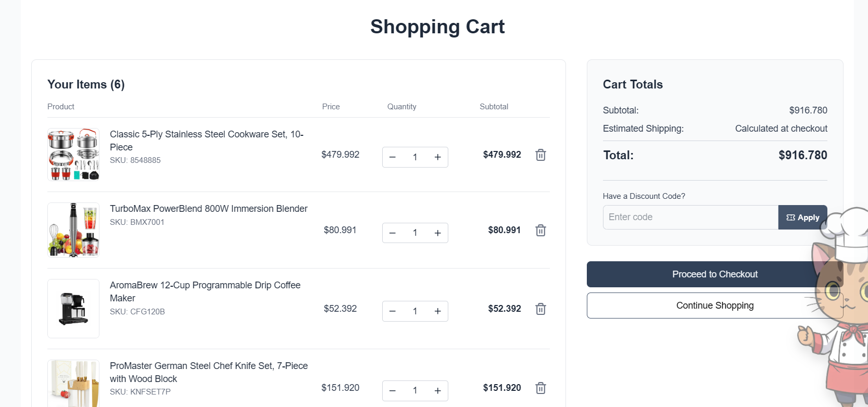Click the AromaBrew Coffee Maker product image
Screen dimensions: 868x407
point(73,309)
